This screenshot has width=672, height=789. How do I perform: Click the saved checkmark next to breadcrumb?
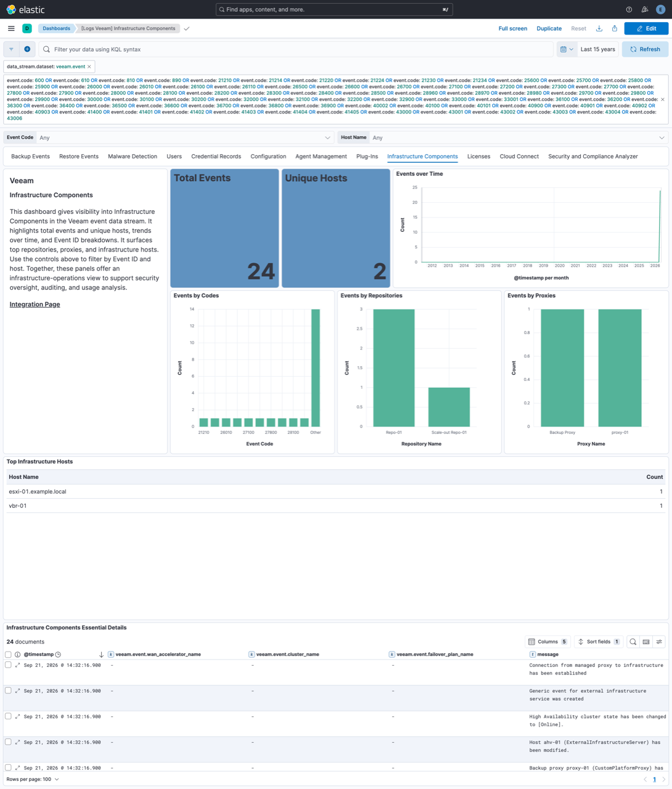tap(187, 28)
